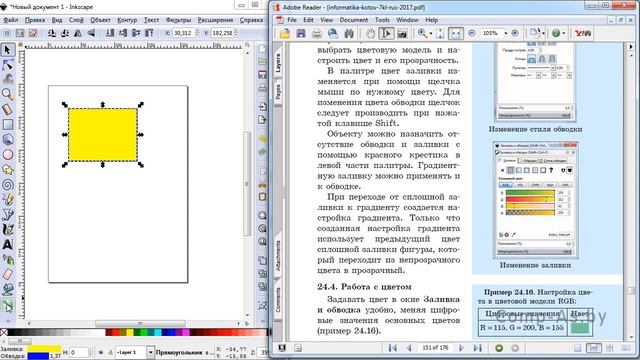Click the zoom in plus button in Adobe Reader
Viewport: 640px width, 360px height.
tap(515, 33)
